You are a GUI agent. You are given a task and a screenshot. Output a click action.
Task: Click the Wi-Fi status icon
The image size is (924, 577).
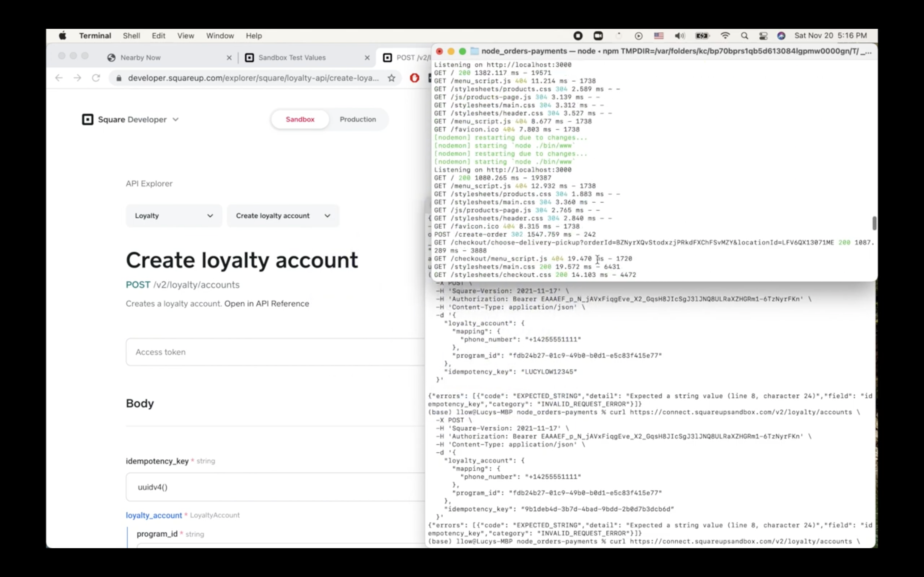[725, 36]
